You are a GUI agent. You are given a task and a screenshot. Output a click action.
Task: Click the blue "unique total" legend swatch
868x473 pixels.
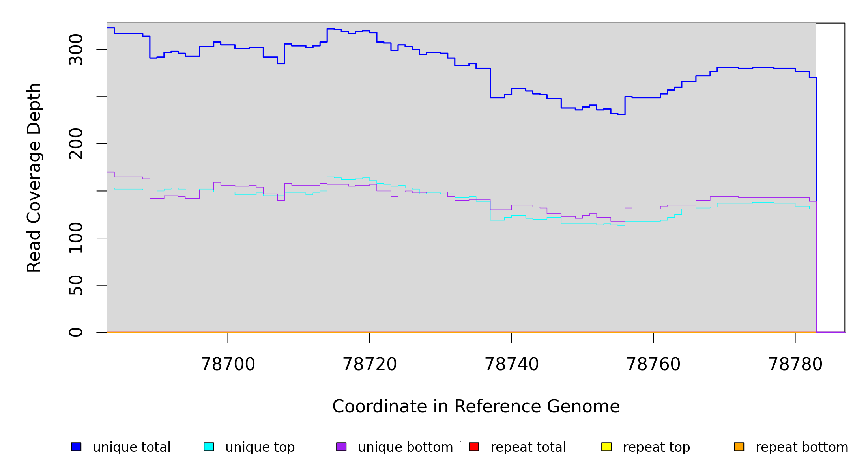(x=76, y=447)
